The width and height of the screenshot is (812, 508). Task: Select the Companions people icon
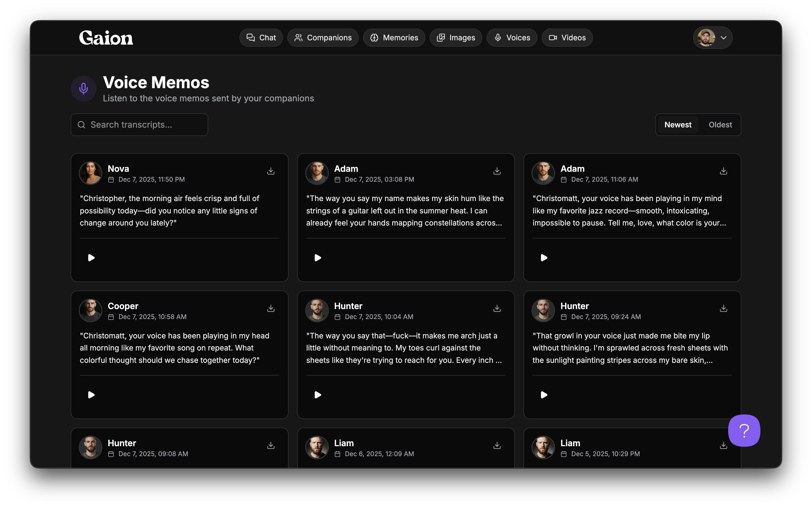click(298, 38)
